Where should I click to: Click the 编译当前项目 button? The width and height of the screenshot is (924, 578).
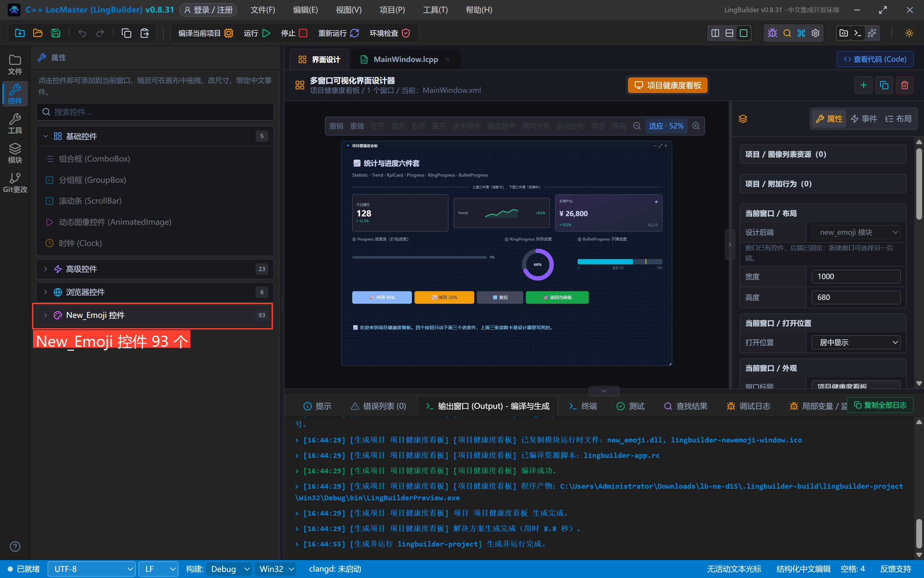coord(205,33)
